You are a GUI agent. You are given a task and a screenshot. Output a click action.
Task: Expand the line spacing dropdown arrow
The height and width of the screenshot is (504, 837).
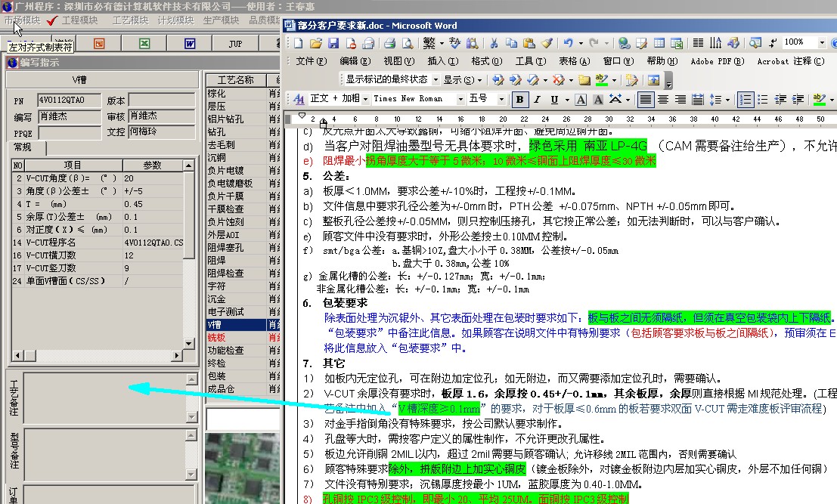click(727, 100)
